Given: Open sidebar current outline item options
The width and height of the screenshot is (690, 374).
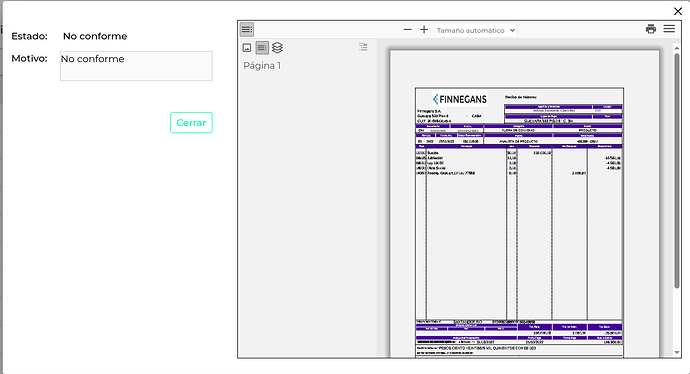Looking at the screenshot, I should click(363, 47).
